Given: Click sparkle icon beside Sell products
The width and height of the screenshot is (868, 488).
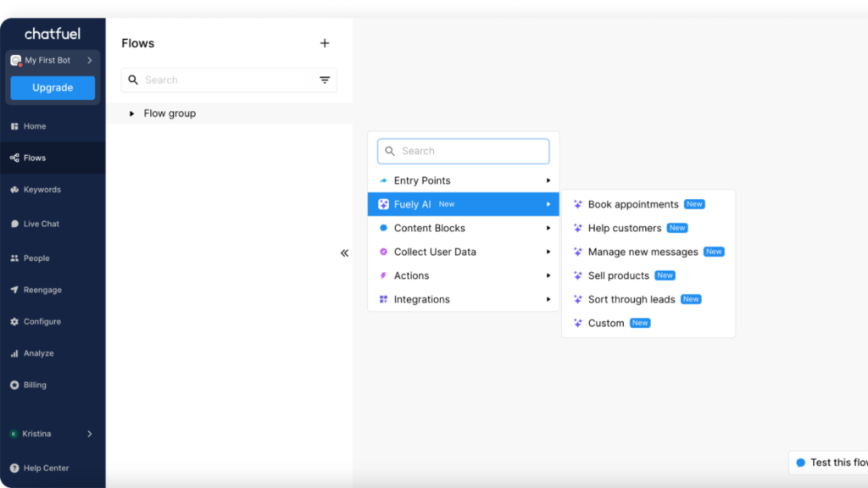Looking at the screenshot, I should pos(578,275).
